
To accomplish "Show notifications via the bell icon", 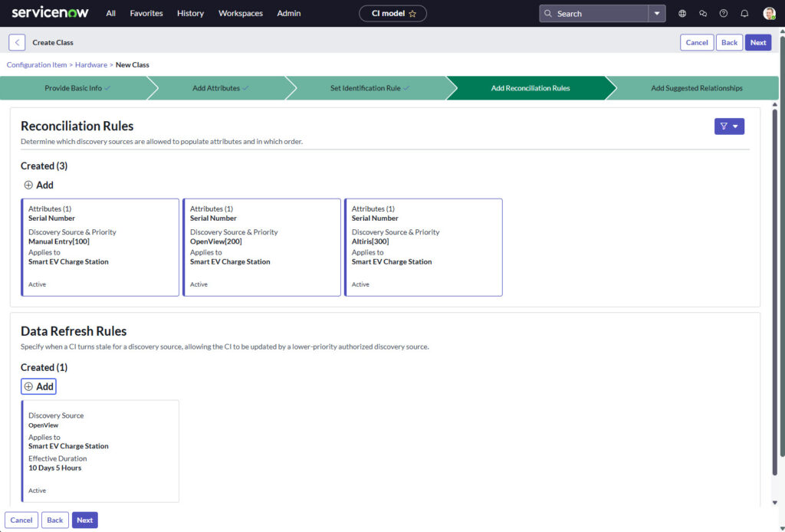I will pyautogui.click(x=744, y=14).
